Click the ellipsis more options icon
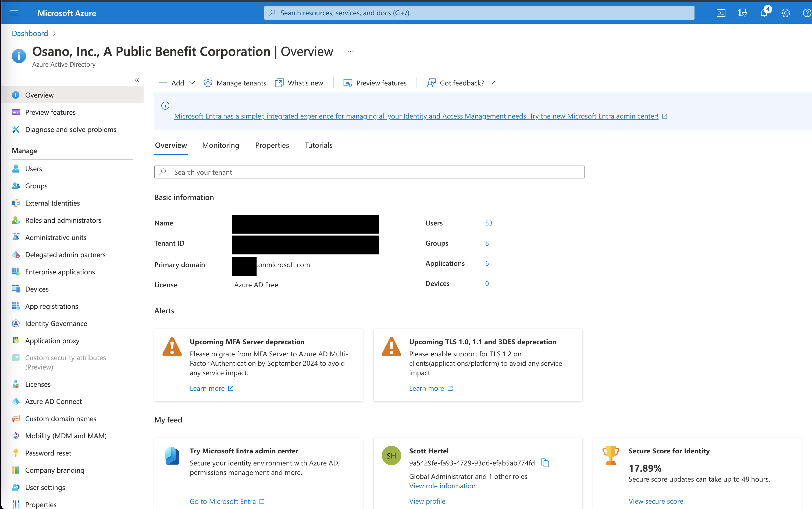The height and width of the screenshot is (509, 812). 350,52
